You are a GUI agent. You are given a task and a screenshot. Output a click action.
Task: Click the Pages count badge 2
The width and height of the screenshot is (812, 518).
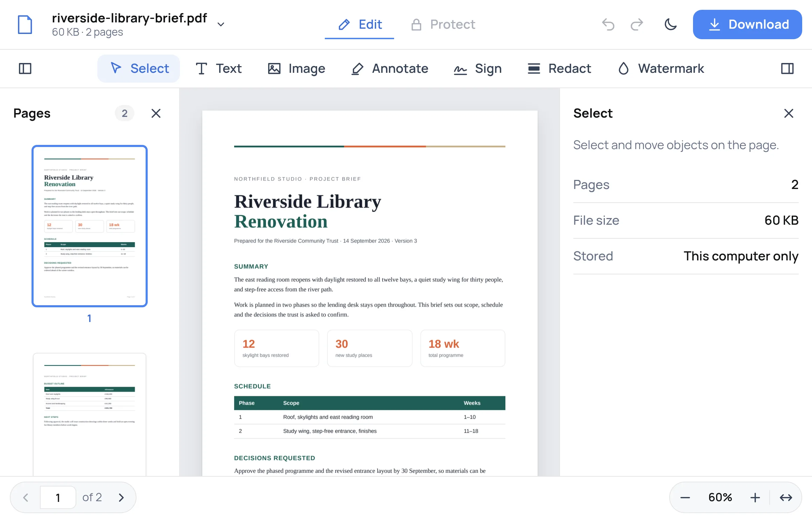[x=125, y=113]
